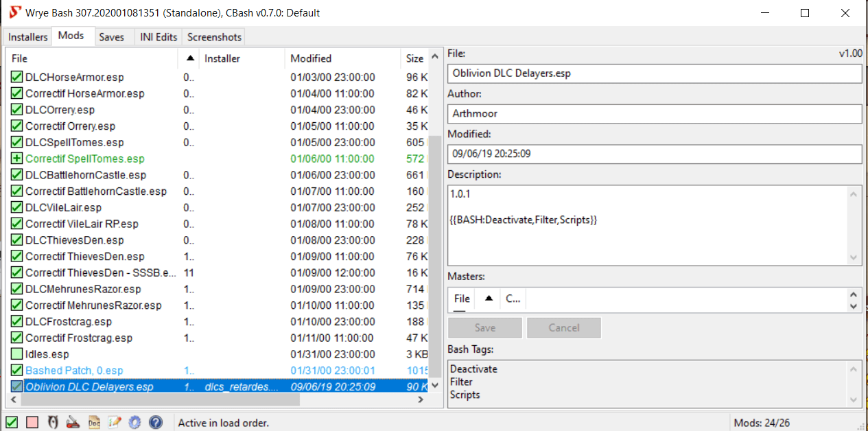Click the Author field containing Arthmoor
Image resolution: width=868 pixels, height=431 pixels.
[x=655, y=113]
